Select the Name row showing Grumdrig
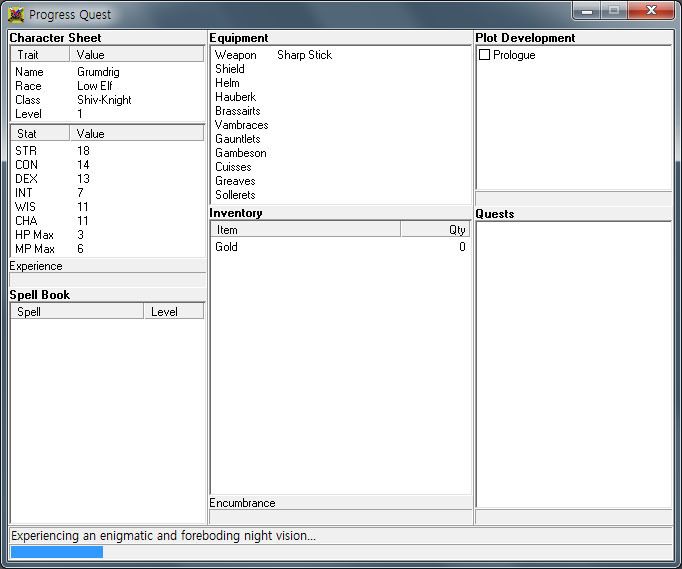 (x=107, y=72)
